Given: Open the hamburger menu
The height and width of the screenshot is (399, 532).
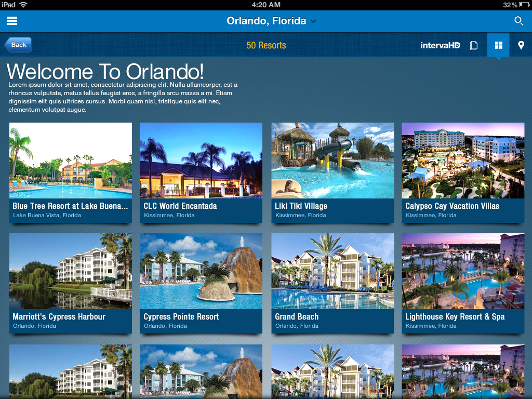Looking at the screenshot, I should click(x=12, y=21).
